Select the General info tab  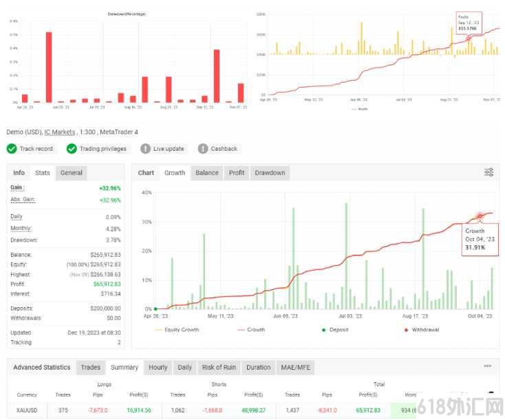[71, 173]
